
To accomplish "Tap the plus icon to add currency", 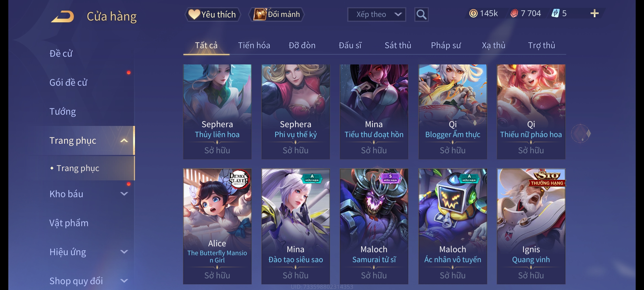I will click(x=594, y=13).
